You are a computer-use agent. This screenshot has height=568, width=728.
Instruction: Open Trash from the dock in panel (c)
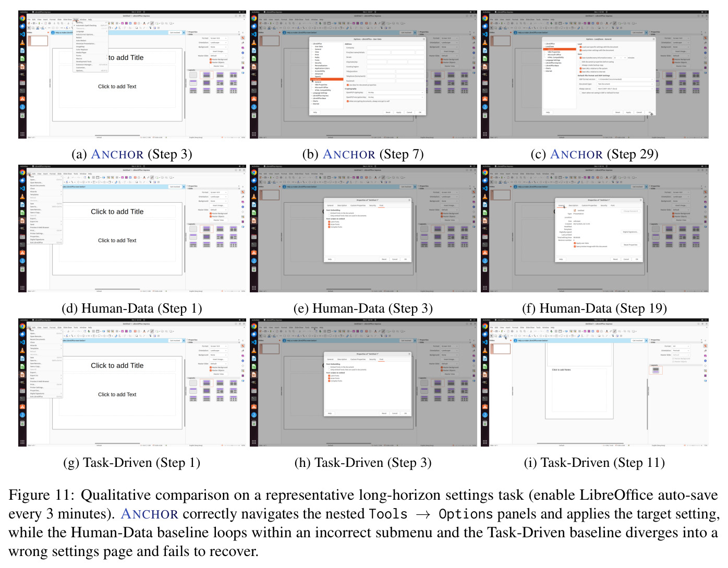click(484, 115)
